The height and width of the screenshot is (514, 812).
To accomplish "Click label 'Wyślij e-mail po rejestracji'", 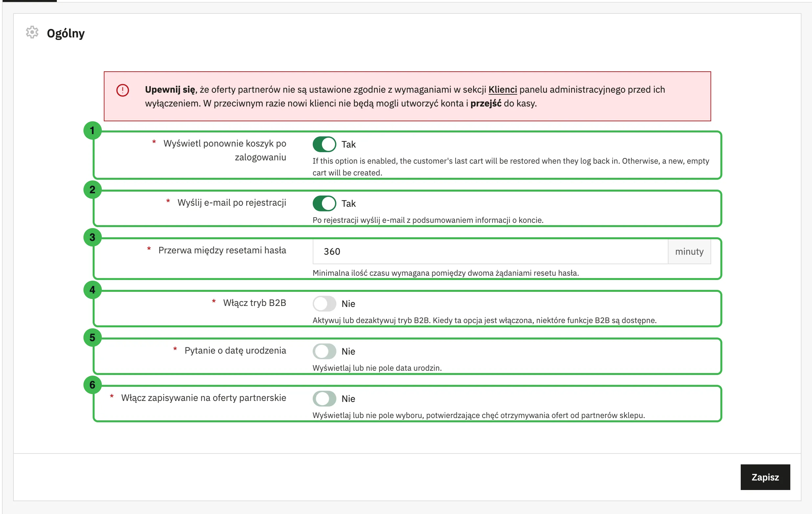I will [x=232, y=203].
